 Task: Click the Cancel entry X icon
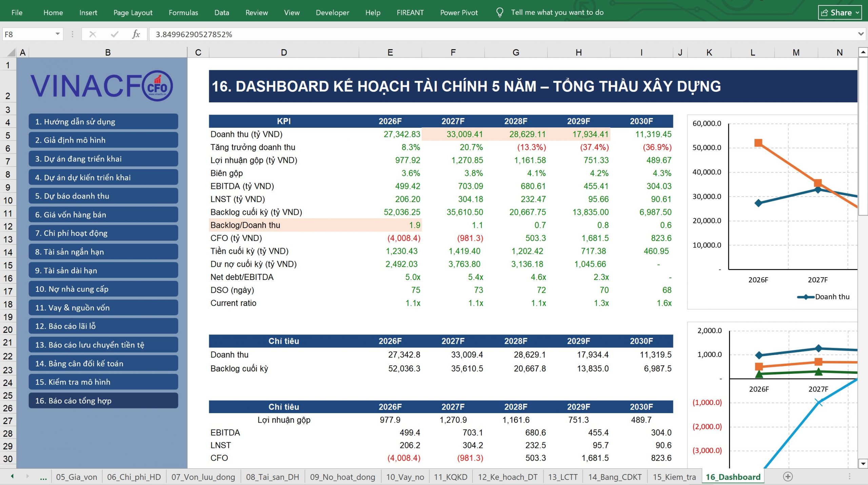pyautogui.click(x=93, y=34)
